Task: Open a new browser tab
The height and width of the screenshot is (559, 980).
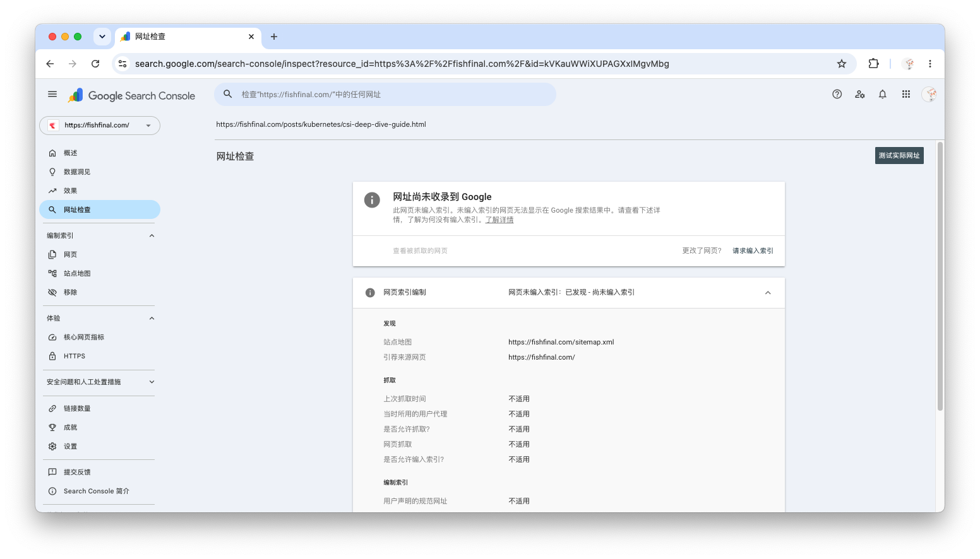Action: point(274,37)
